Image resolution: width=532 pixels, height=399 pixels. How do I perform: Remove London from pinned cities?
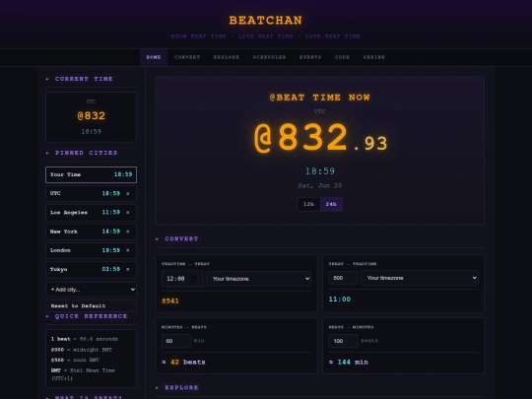pyautogui.click(x=127, y=250)
